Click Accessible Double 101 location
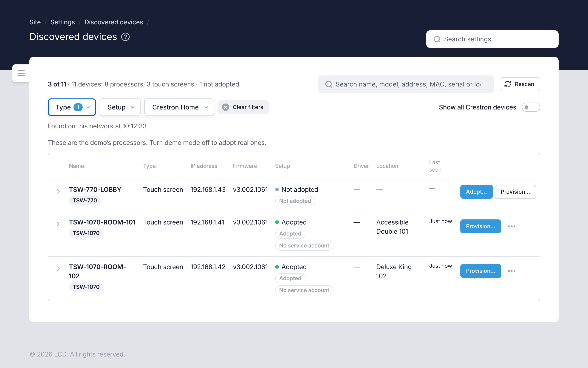 pos(392,227)
